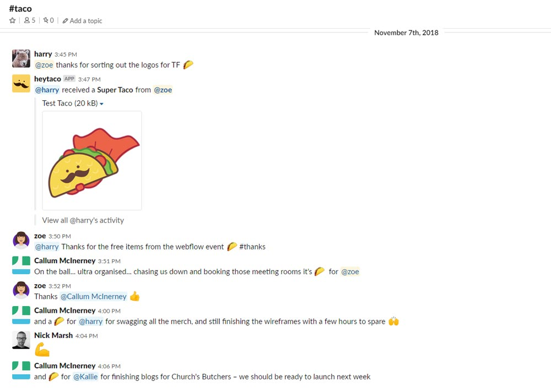Open the pinned items list

[x=48, y=20]
